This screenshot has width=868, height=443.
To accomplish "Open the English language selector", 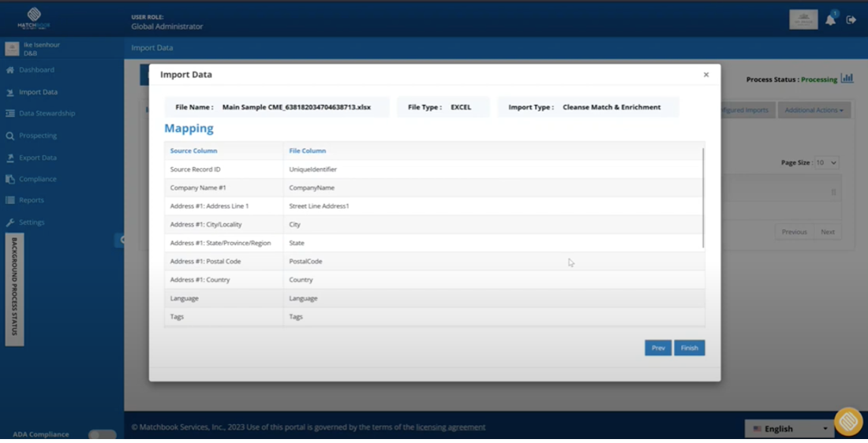I will point(788,429).
